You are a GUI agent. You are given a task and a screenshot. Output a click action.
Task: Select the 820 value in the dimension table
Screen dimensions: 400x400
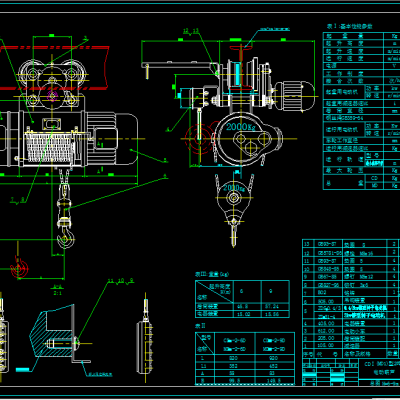[x=234, y=359]
